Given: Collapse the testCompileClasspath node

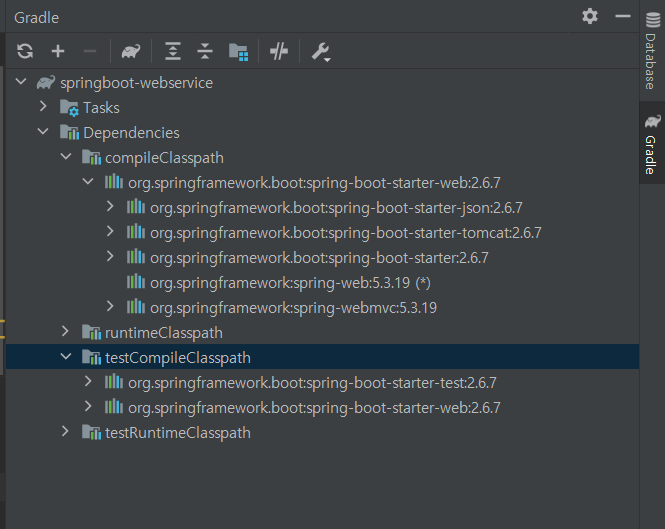Looking at the screenshot, I should tap(66, 356).
